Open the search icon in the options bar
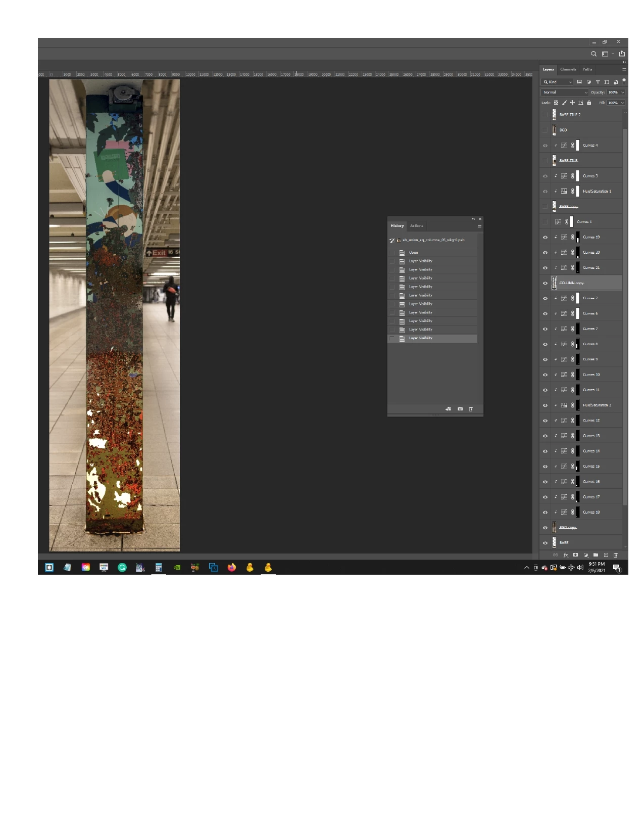This screenshot has width=644, height=834. (594, 54)
